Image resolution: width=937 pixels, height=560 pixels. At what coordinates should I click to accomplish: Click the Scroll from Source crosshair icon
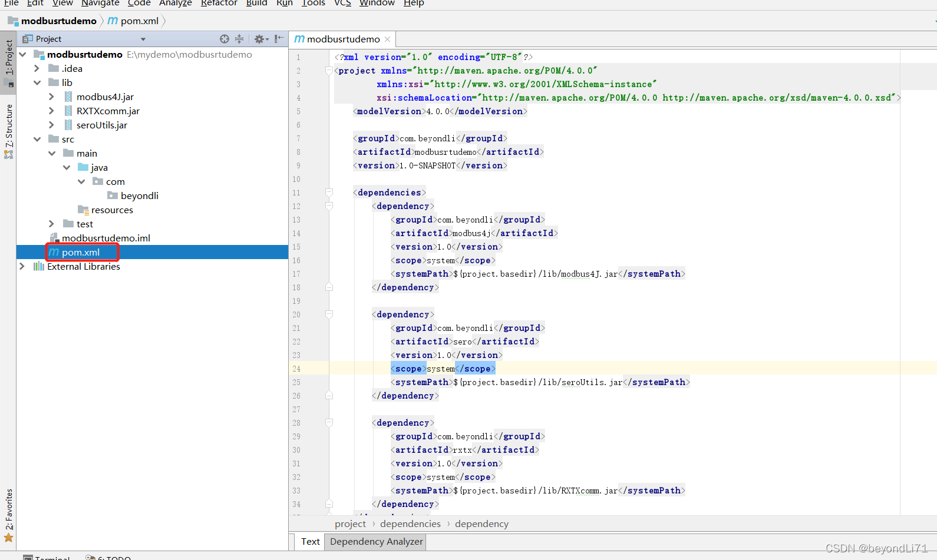[x=224, y=39]
